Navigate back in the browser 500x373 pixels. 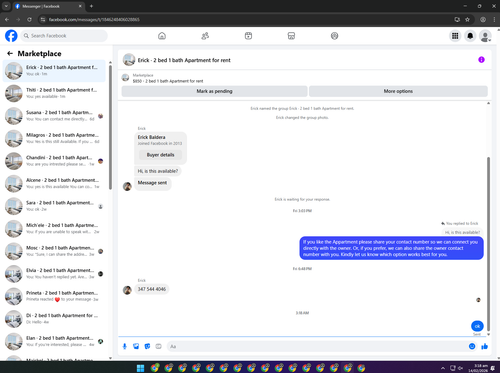pyautogui.click(x=7, y=20)
